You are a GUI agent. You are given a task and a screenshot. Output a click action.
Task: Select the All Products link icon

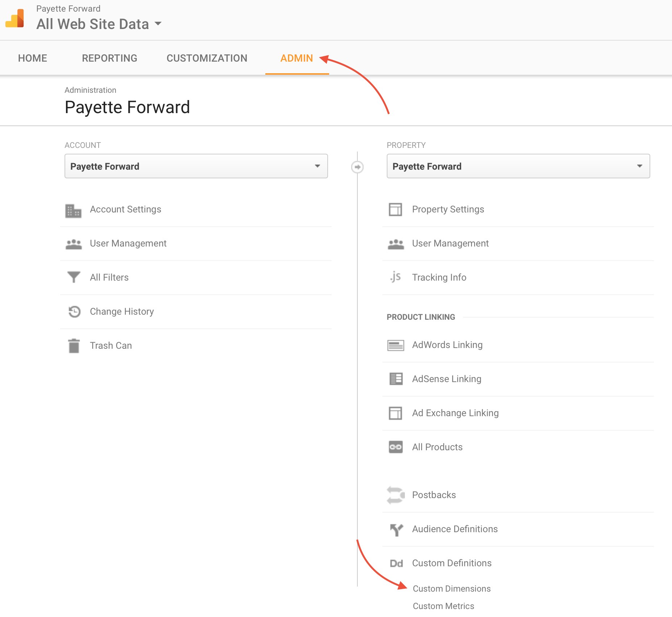coord(395,447)
